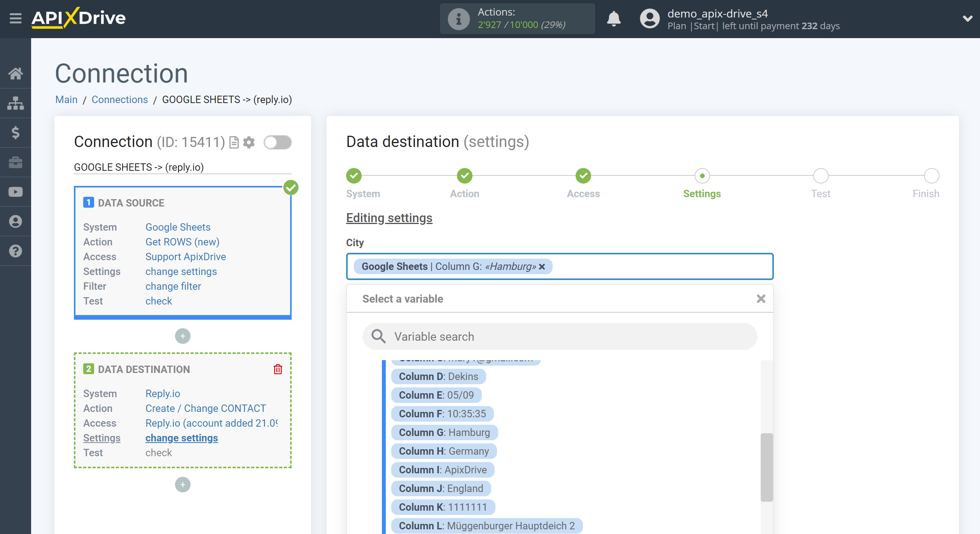
Task: Add block below Data Source
Action: coord(183,336)
